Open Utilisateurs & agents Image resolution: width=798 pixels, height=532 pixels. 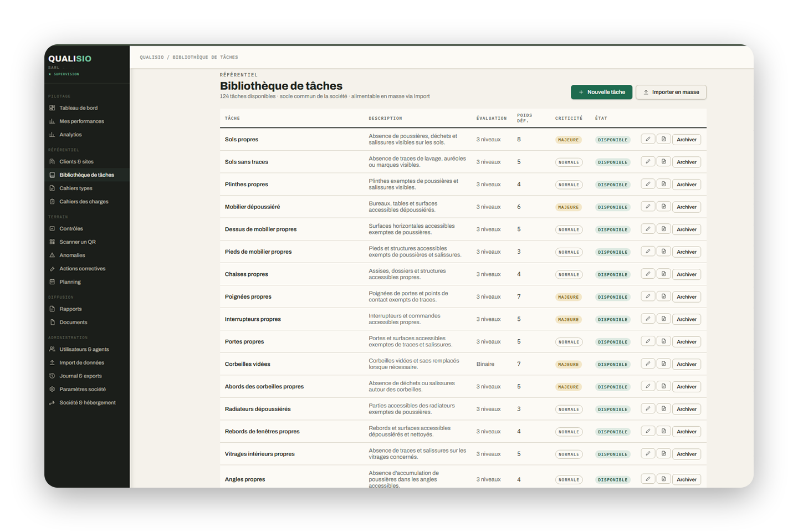coord(84,349)
